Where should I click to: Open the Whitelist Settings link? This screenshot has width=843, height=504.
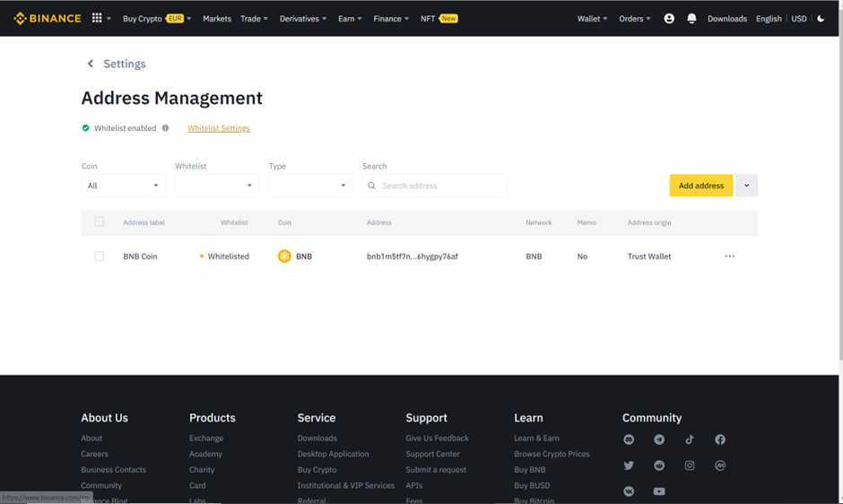[x=219, y=128]
